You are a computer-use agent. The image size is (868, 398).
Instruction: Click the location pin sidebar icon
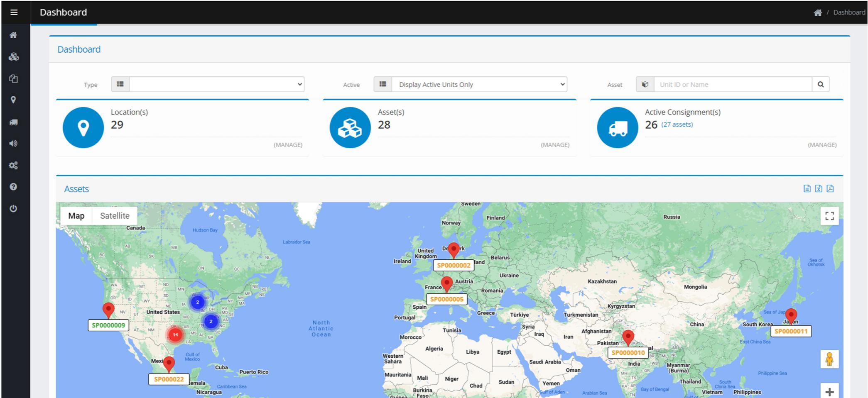13,100
